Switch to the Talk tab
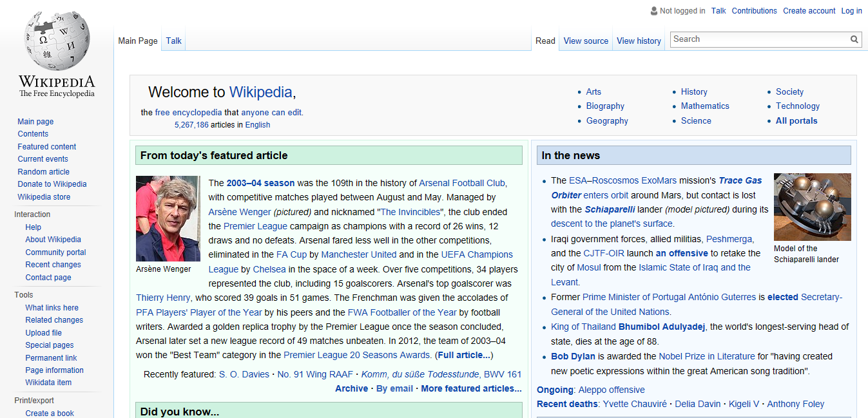The width and height of the screenshot is (868, 418). point(173,41)
